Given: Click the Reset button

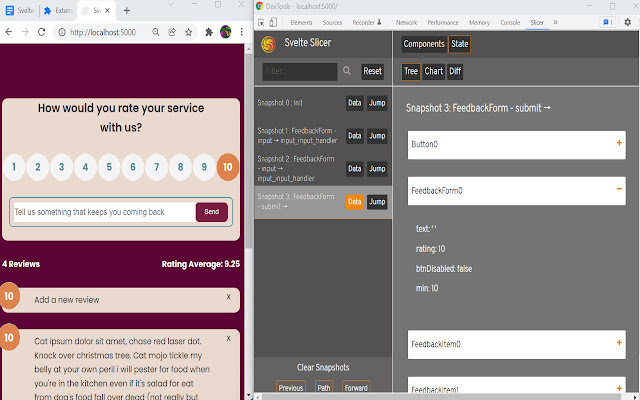Looking at the screenshot, I should coord(372,71).
